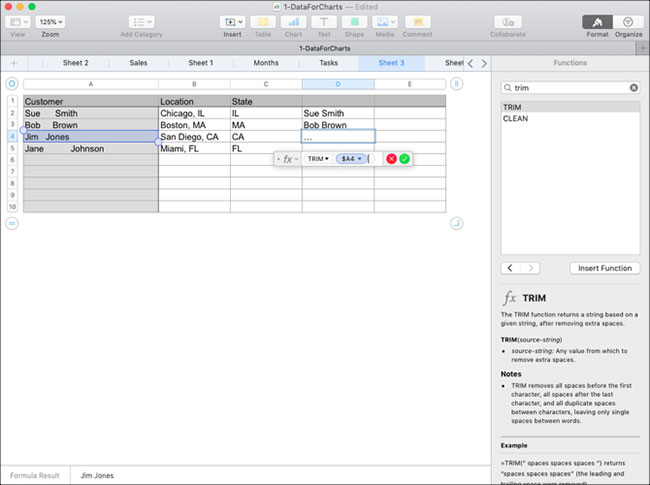Clear the function search field
The width and height of the screenshot is (650, 485).
[x=633, y=88]
